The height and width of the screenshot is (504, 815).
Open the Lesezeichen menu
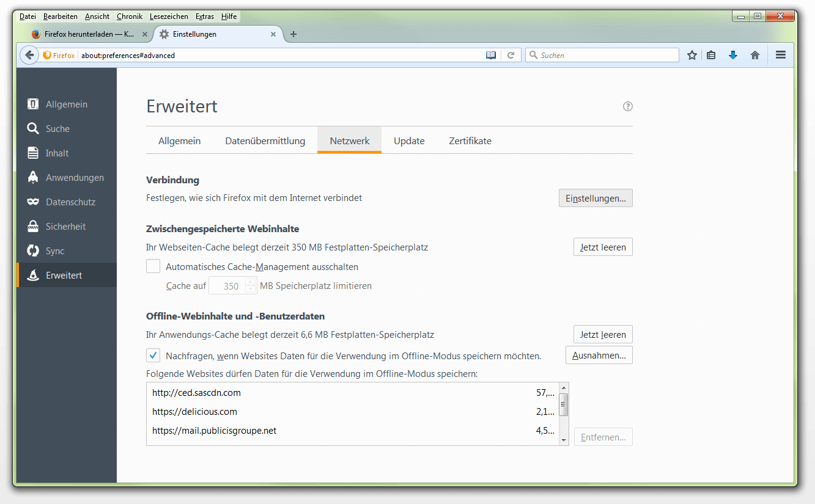pos(169,16)
